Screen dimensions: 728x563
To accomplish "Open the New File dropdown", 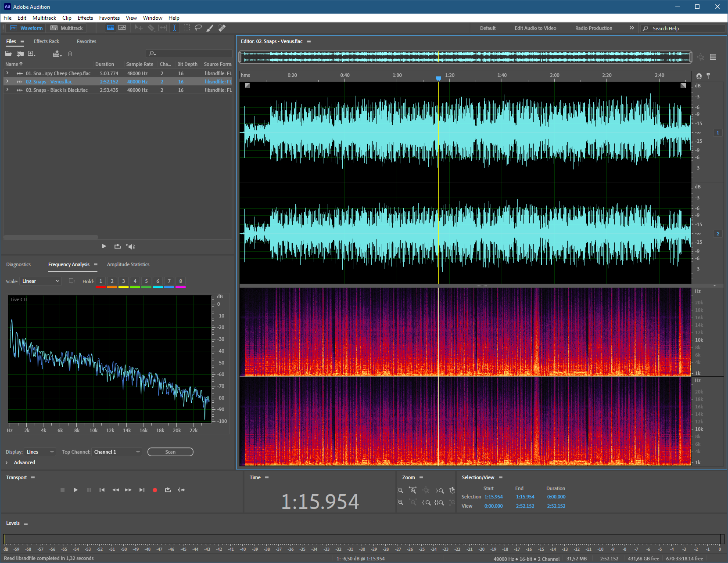I will (32, 54).
